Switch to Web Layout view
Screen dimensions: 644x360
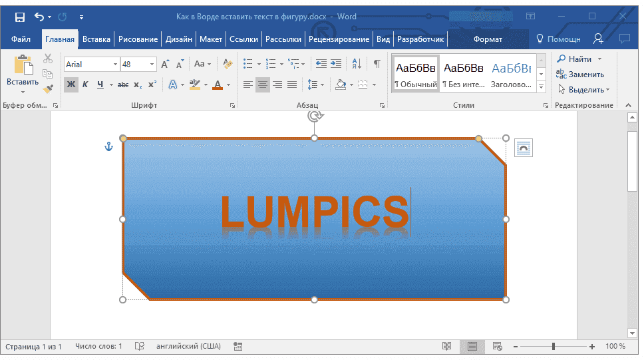tap(498, 347)
